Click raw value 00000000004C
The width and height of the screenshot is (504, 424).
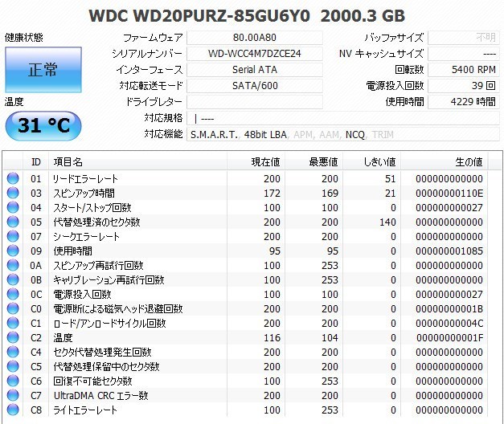pyautogui.click(x=449, y=323)
